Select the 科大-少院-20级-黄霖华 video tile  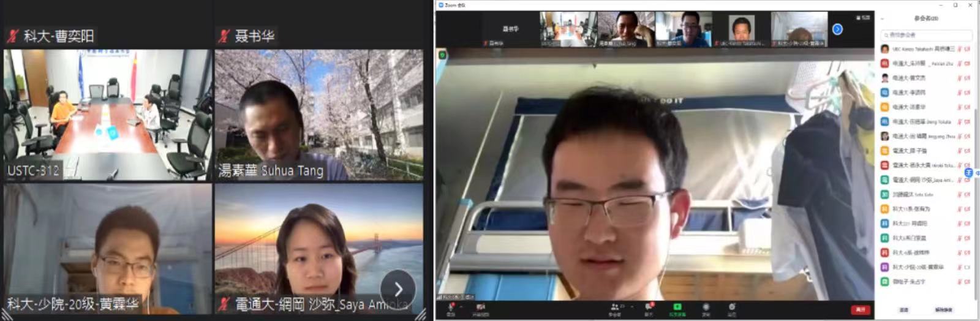[107, 249]
